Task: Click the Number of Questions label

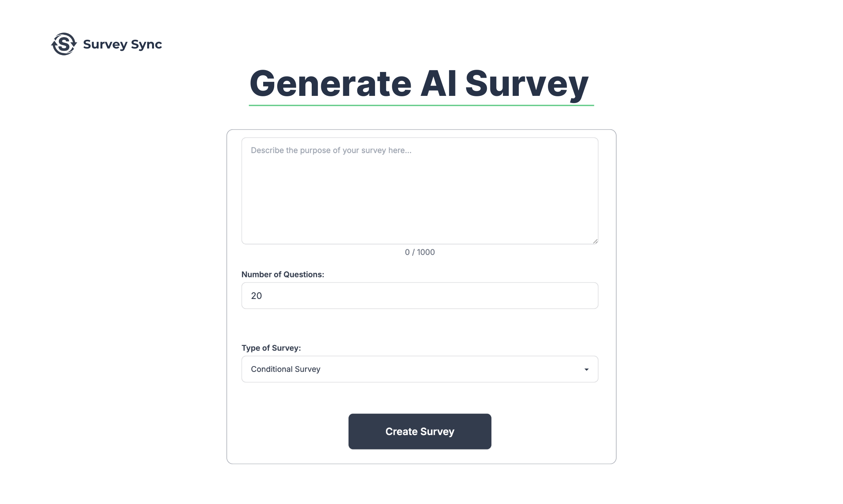Action: (283, 274)
